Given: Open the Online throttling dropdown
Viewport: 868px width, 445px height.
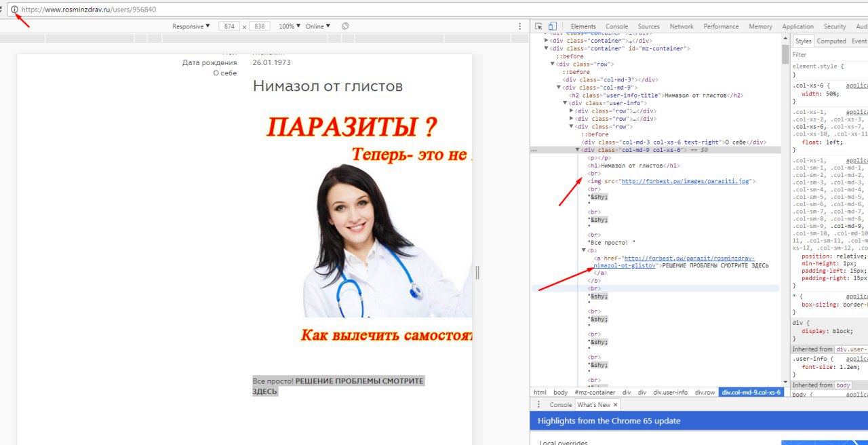Looking at the screenshot, I should [318, 26].
